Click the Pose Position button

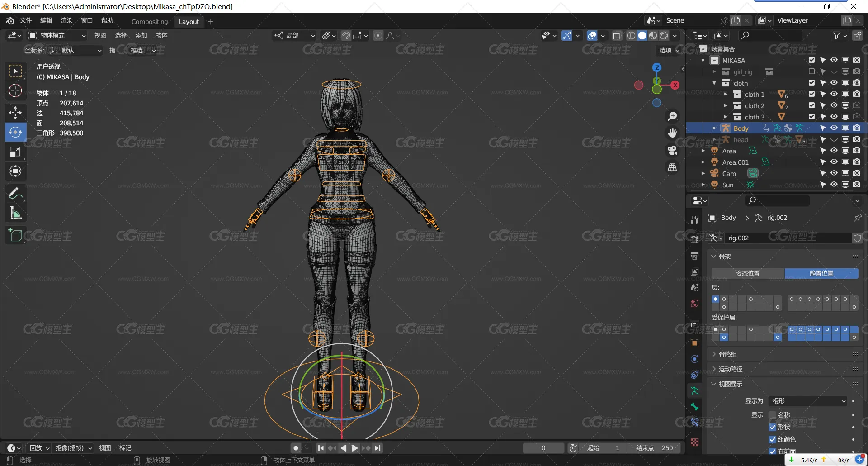pyautogui.click(x=748, y=273)
